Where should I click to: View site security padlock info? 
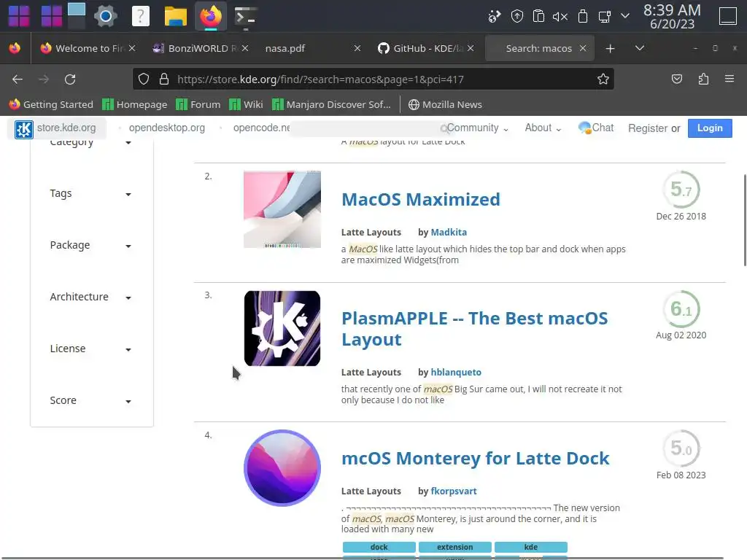[x=164, y=79]
